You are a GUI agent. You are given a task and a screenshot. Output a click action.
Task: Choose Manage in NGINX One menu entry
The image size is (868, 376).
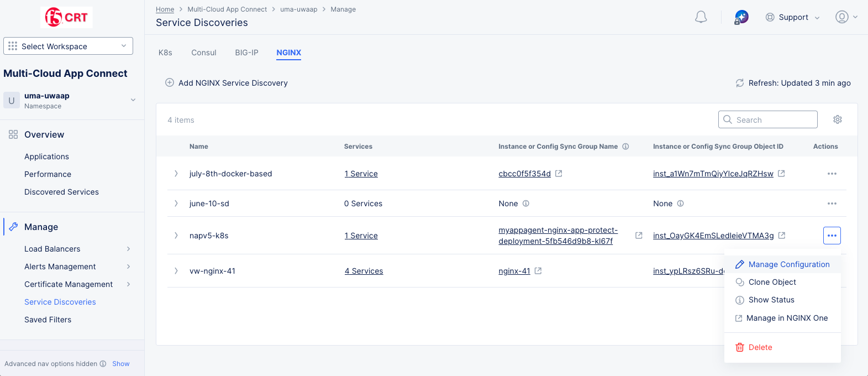click(782, 318)
